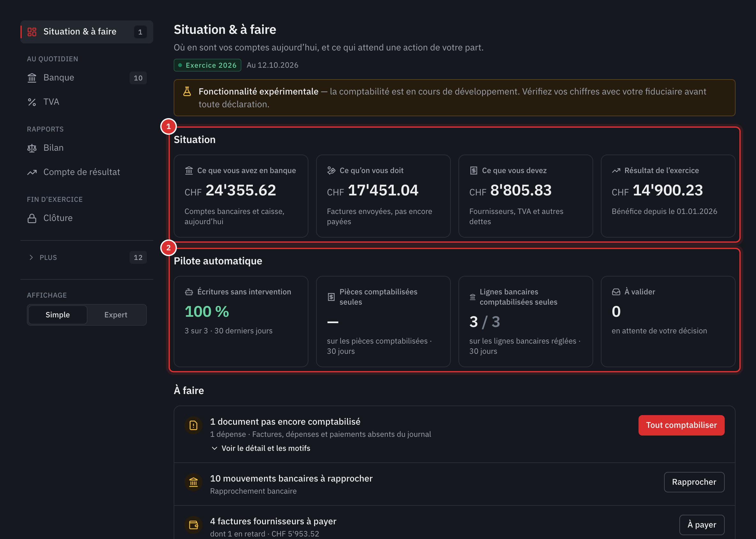The image size is (756, 539).
Task: Click the trend icon in Résultat de l'exercice card
Action: 616,171
